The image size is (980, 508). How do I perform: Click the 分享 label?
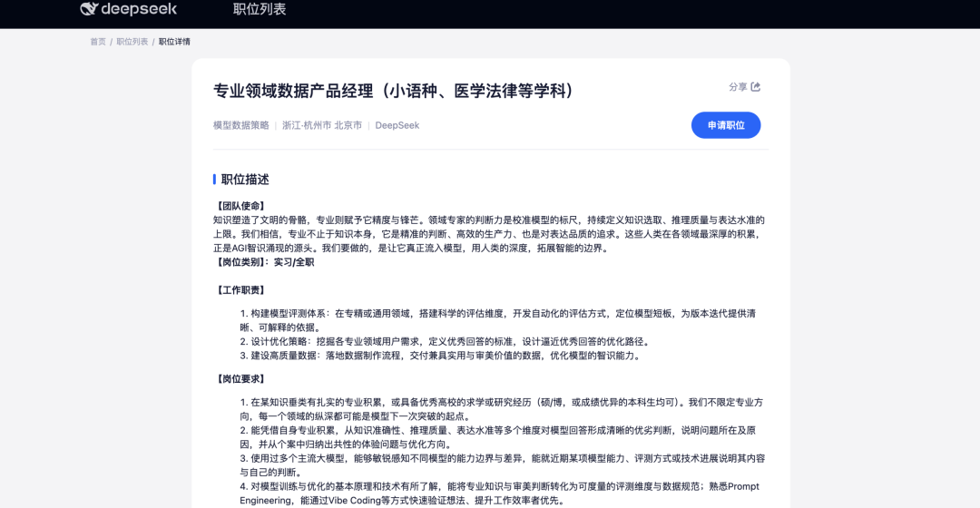tap(738, 87)
